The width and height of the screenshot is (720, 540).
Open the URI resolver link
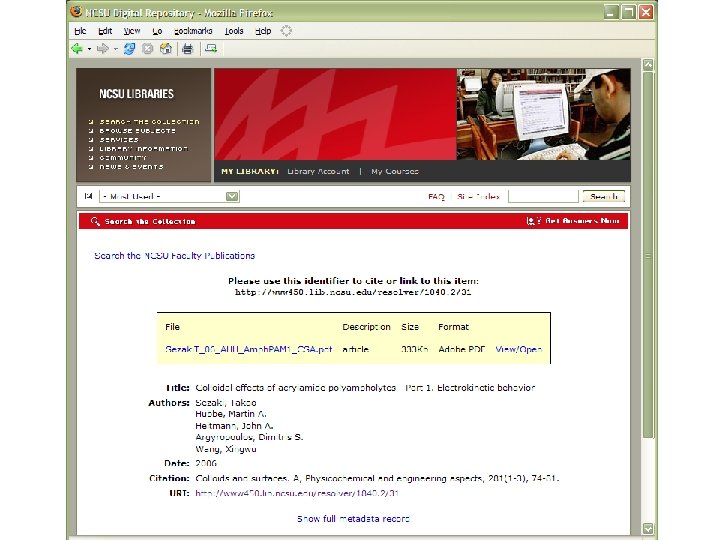point(297,493)
